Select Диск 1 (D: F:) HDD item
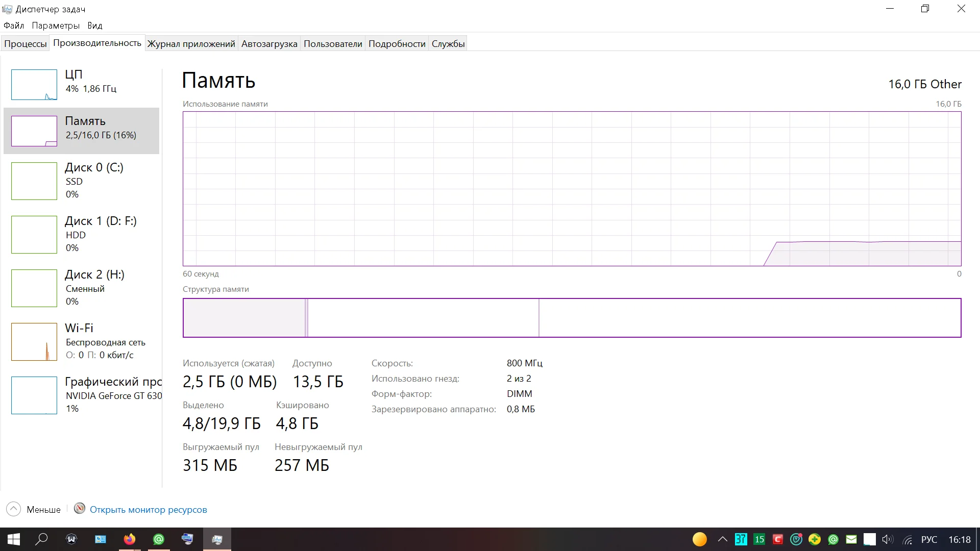This screenshot has height=551, width=980. [x=82, y=234]
